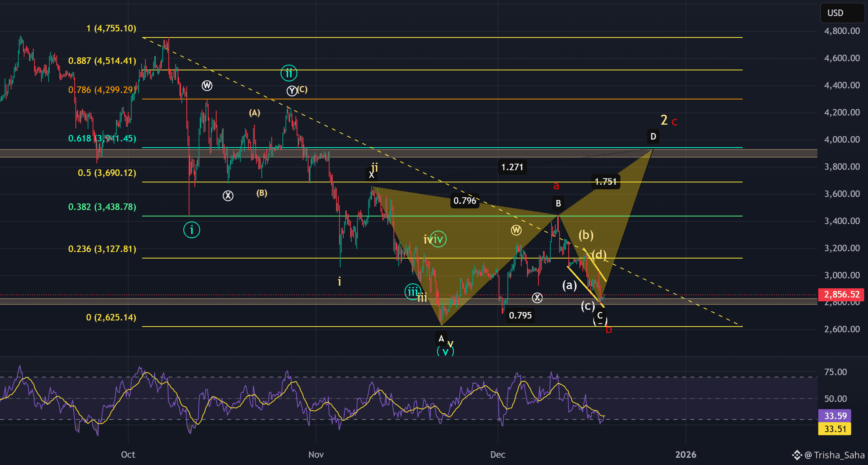868x465 pixels.
Task: Select the purple 33.59 RSI value label
Action: [835, 416]
